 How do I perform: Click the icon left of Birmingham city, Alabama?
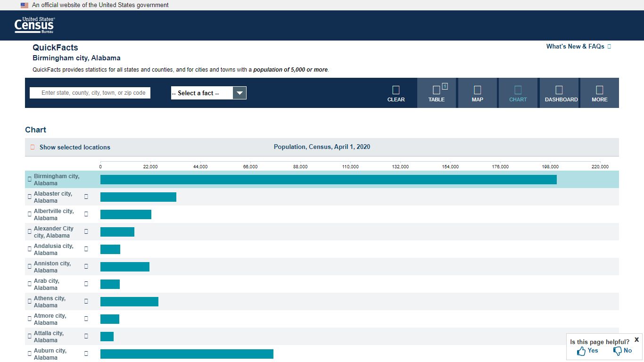[30, 179]
